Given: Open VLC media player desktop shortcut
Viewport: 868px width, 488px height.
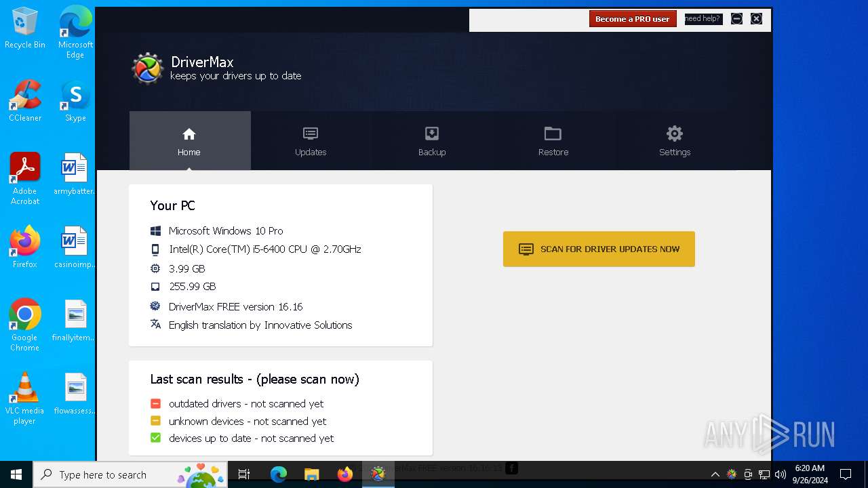Looking at the screenshot, I should pos(25,399).
